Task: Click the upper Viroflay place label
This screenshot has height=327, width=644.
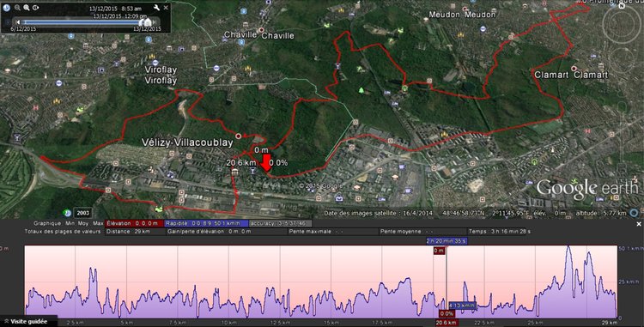Action: [161, 70]
